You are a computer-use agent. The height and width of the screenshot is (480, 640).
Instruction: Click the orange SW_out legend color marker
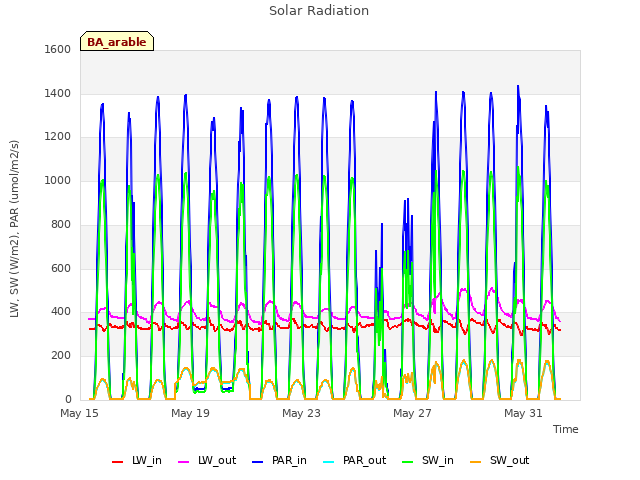click(x=475, y=462)
